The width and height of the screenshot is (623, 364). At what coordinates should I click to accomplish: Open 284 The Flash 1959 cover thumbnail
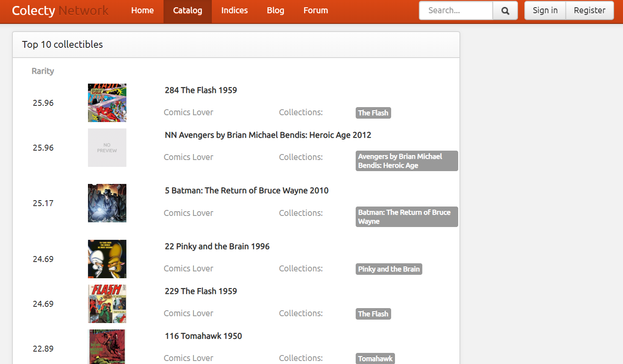(x=107, y=103)
